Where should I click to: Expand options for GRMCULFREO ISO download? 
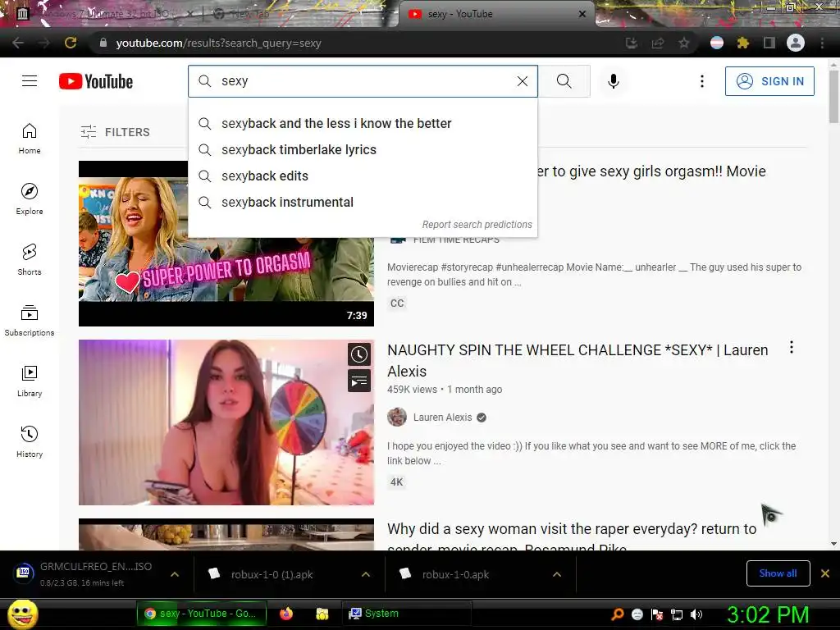click(175, 574)
